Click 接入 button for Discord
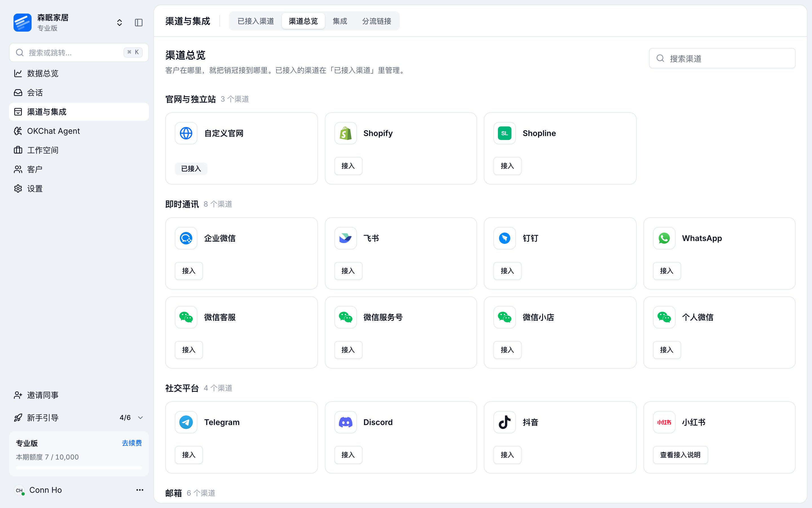This screenshot has width=812, height=508. (348, 455)
